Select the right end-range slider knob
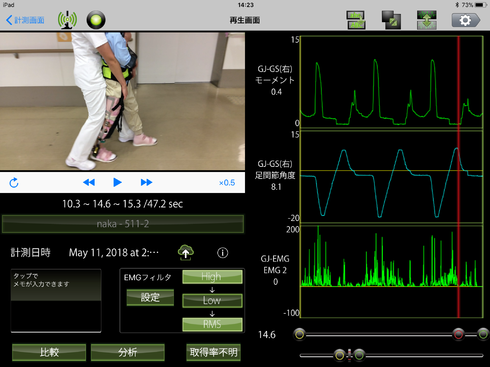The height and width of the screenshot is (367, 490). pos(483,334)
